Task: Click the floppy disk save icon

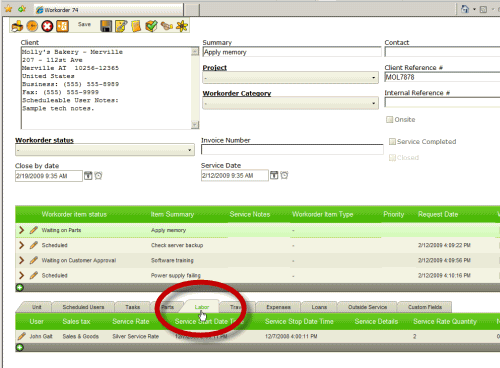Action: [106, 26]
